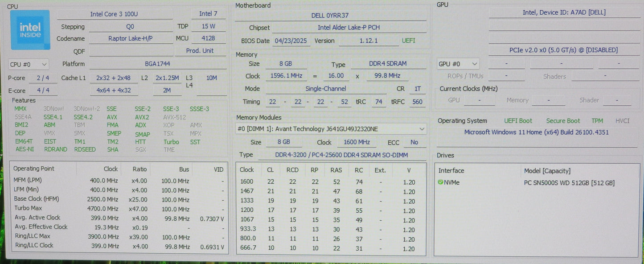Click the Base Clock (HFM) row label
The image size is (644, 264).
pyautogui.click(x=36, y=199)
